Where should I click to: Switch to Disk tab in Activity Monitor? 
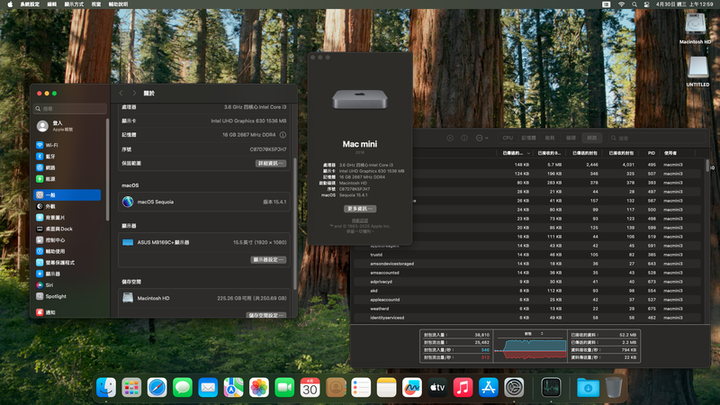[571, 138]
